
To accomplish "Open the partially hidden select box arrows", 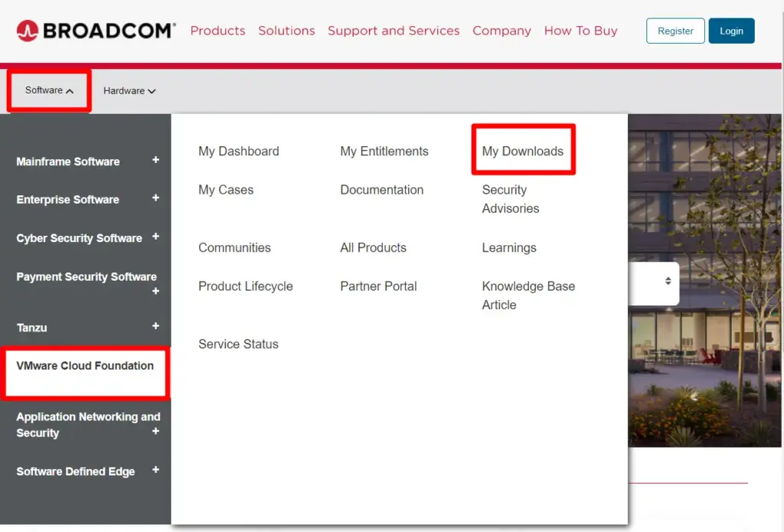I will pos(668,281).
